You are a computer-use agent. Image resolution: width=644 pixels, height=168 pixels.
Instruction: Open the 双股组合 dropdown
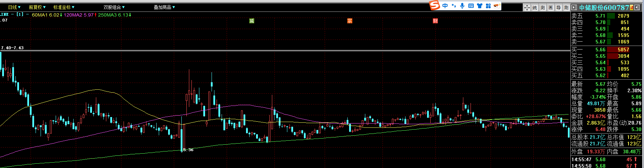pos(114,7)
